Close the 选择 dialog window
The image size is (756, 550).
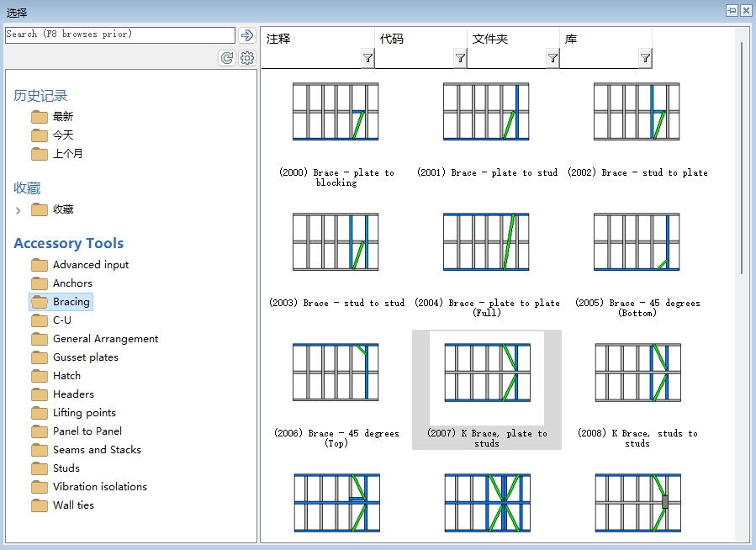tap(746, 10)
